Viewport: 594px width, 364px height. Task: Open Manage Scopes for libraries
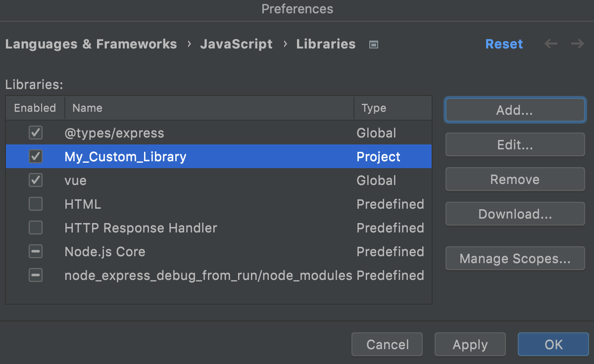[515, 258]
